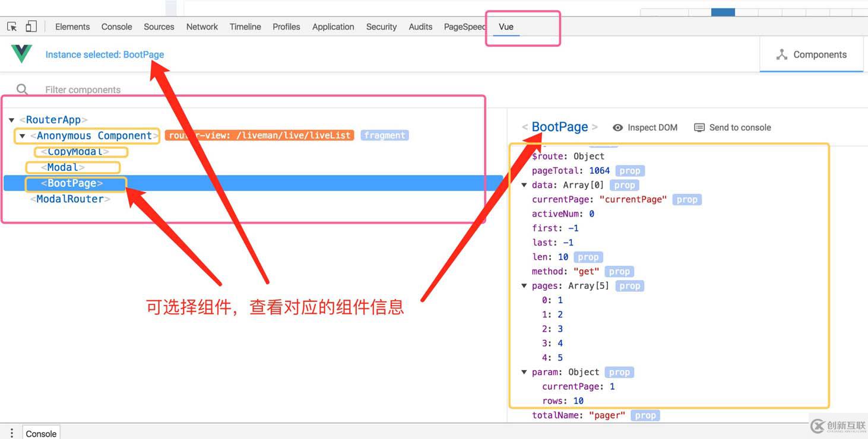Image resolution: width=868 pixels, height=439 pixels.
Task: Click pages array item 2: 3
Action: click(552, 329)
